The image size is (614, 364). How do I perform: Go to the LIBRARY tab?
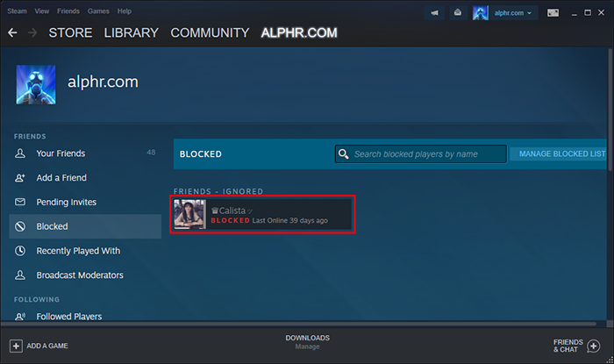[x=132, y=32]
